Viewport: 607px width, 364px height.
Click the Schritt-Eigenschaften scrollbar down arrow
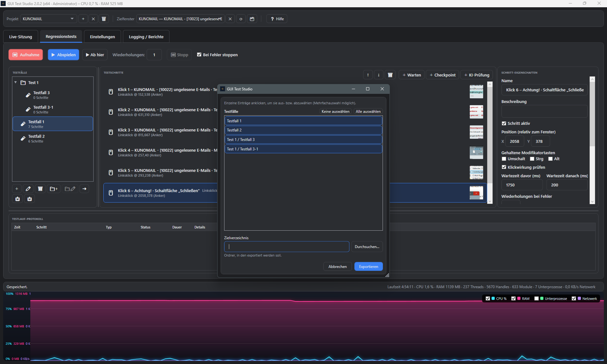(592, 202)
